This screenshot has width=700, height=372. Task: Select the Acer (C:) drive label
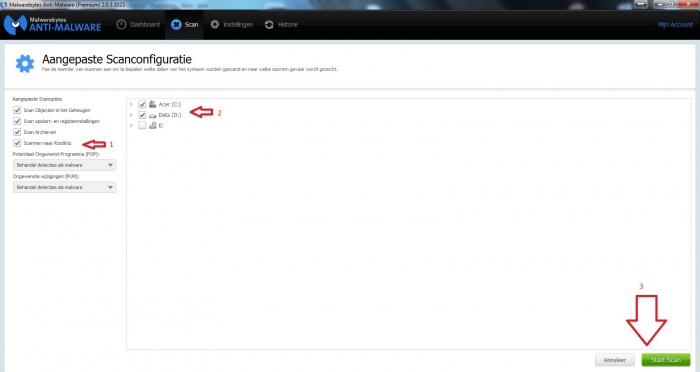click(170, 104)
